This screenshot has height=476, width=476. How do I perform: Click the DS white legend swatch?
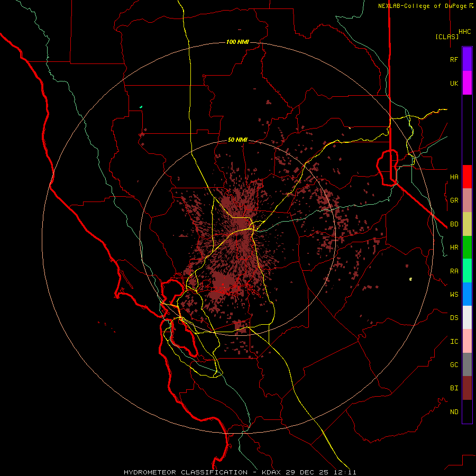pos(467,317)
